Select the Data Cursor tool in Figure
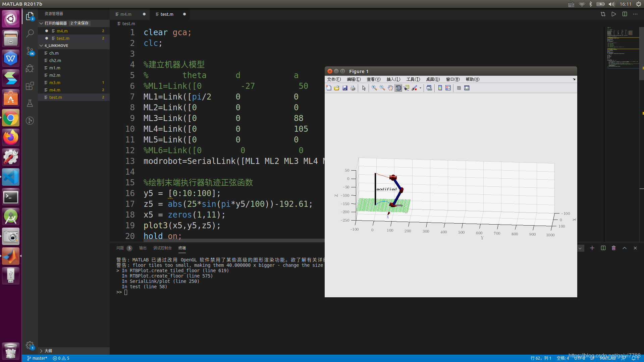Image resolution: width=644 pixels, height=362 pixels. [407, 88]
